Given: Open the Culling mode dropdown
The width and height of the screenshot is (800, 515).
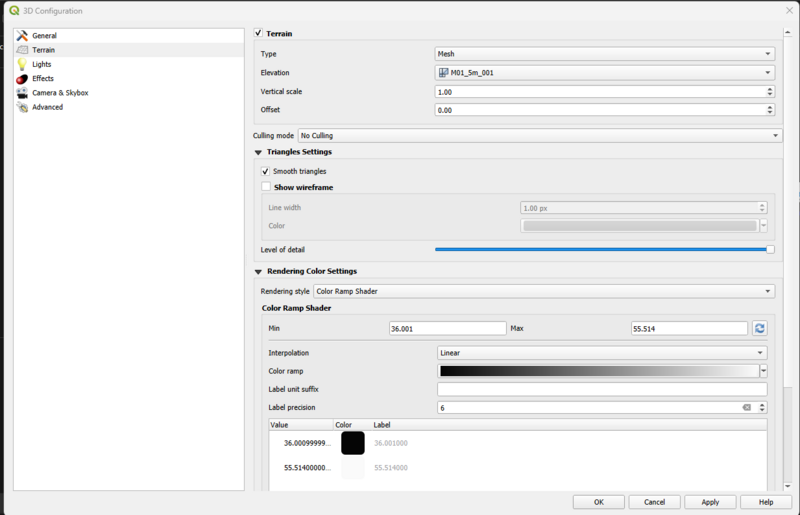Looking at the screenshot, I should [540, 136].
